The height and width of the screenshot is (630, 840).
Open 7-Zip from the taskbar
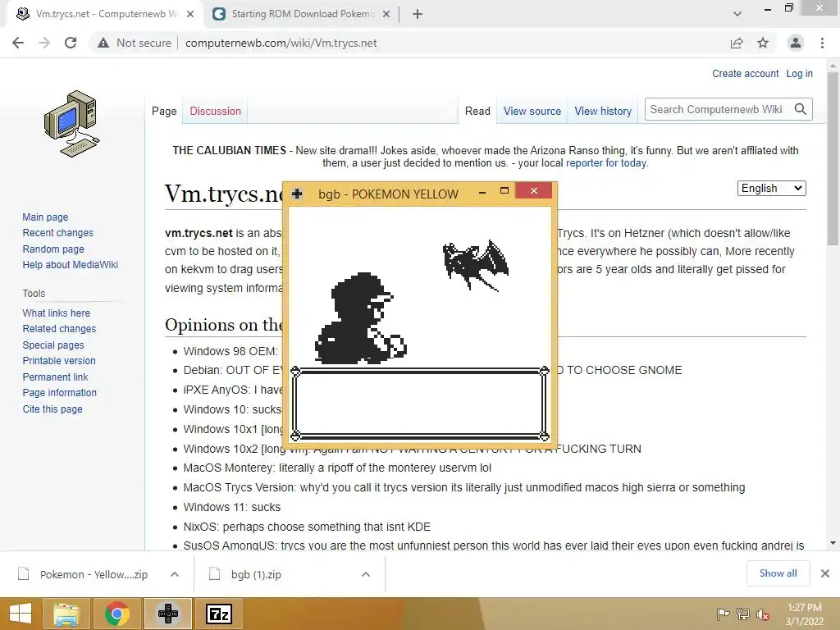[219, 614]
